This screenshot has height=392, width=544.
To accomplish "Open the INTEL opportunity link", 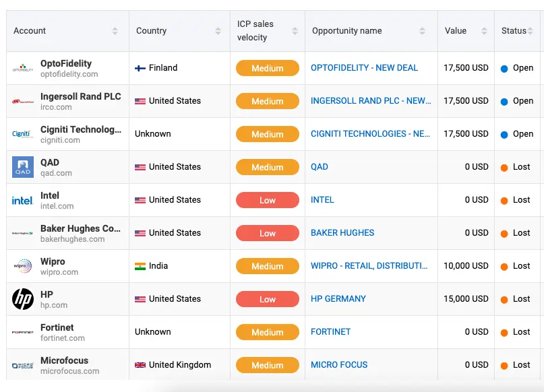I will click(x=322, y=199).
